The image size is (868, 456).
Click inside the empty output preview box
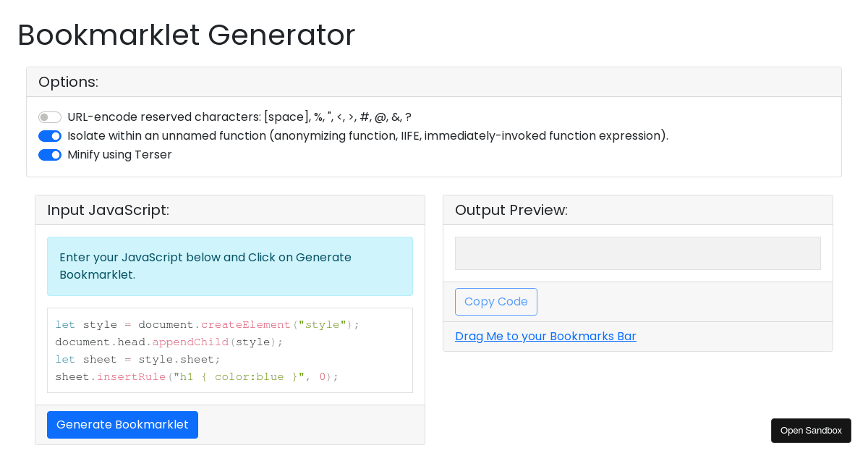pyautogui.click(x=637, y=253)
